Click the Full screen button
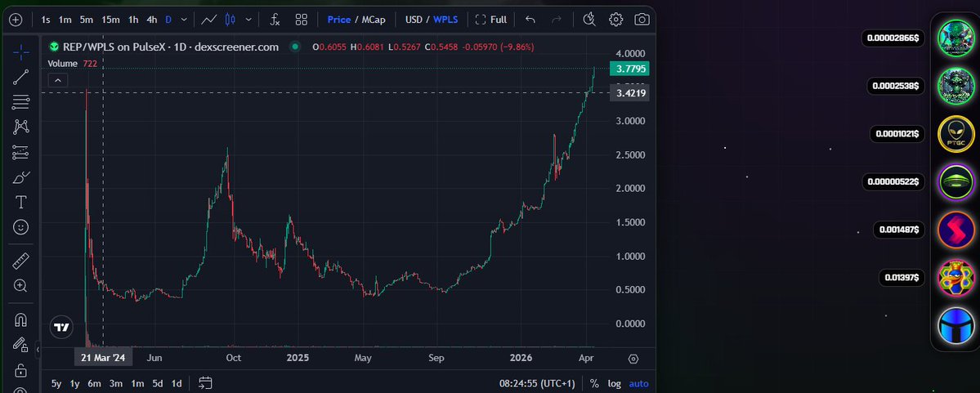The image size is (980, 393). coord(490,20)
